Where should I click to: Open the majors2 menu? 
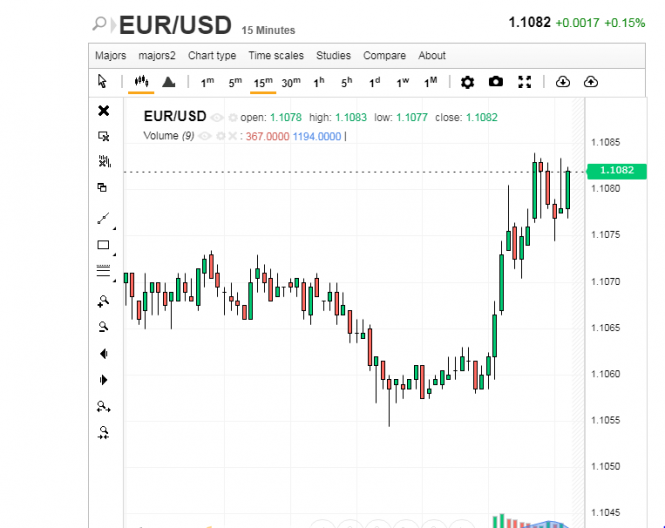(x=157, y=56)
